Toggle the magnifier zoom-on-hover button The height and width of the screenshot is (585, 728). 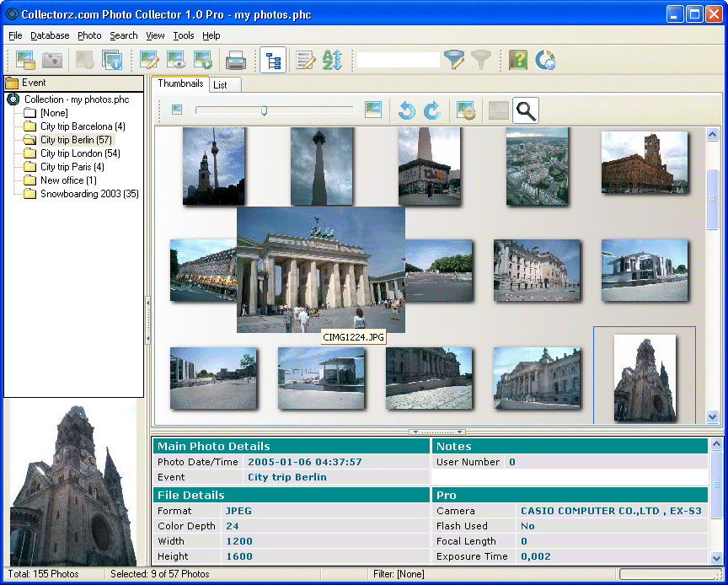526,110
